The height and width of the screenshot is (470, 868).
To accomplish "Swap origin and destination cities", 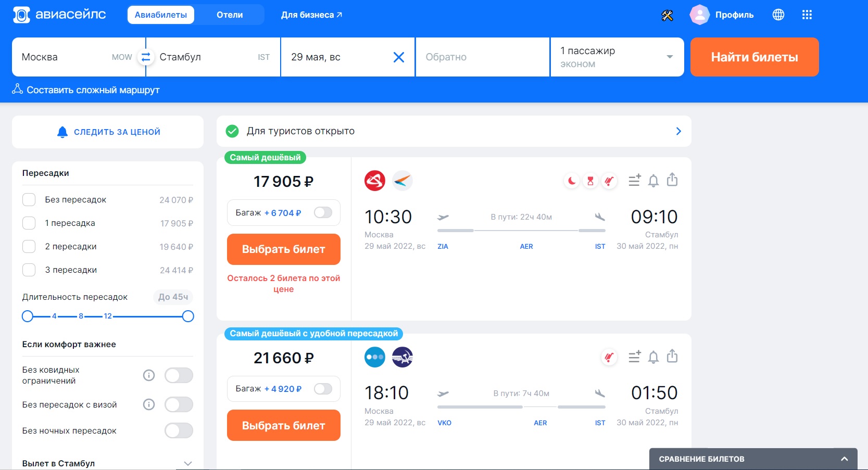I will point(146,57).
